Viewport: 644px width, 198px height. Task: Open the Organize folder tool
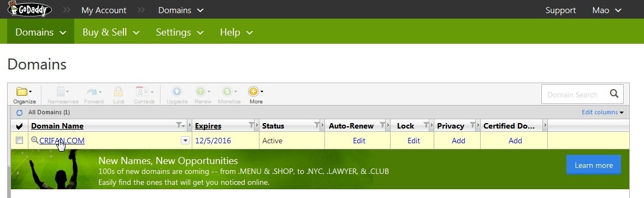24,95
